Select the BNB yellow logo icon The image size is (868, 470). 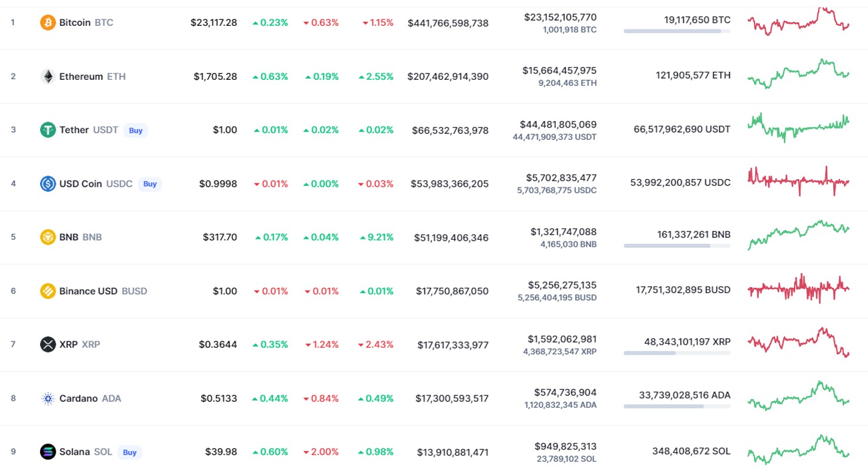tap(48, 237)
